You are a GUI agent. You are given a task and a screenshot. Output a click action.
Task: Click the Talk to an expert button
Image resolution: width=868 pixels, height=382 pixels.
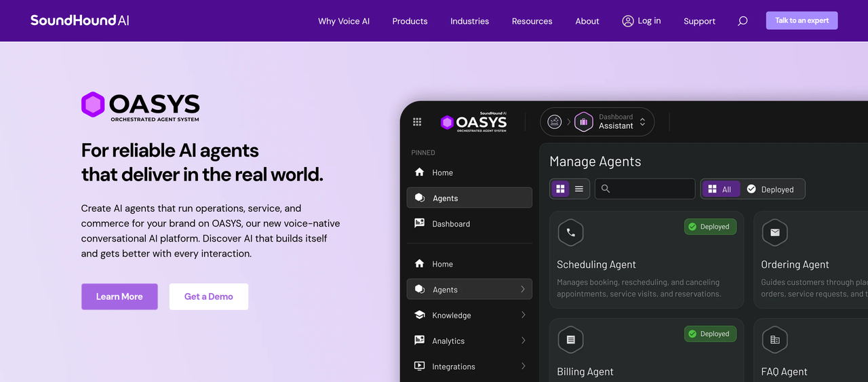tap(802, 20)
